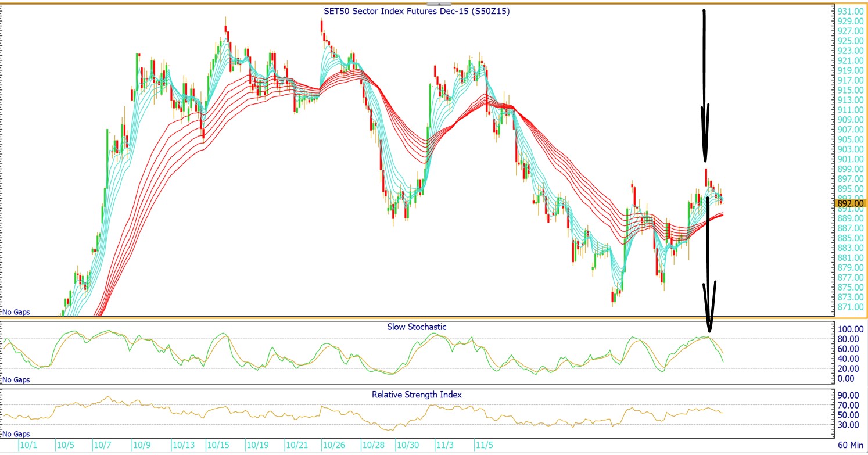Screen dimensions: 868x455
Task: Click the No Gaps label in Slow Stochastic panel
Action: tap(16, 380)
